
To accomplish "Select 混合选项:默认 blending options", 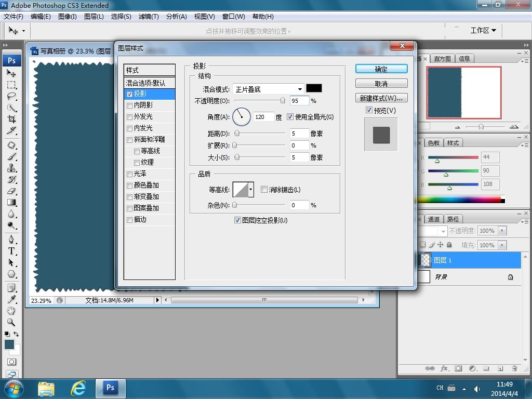I will coord(149,83).
